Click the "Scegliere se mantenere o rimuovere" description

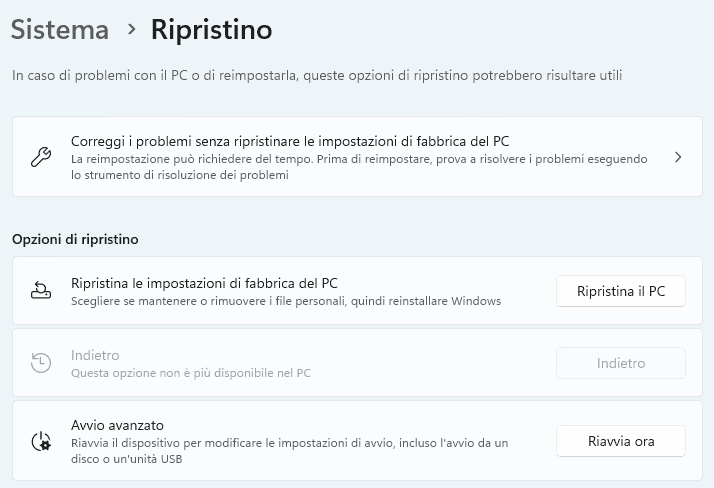(286, 301)
